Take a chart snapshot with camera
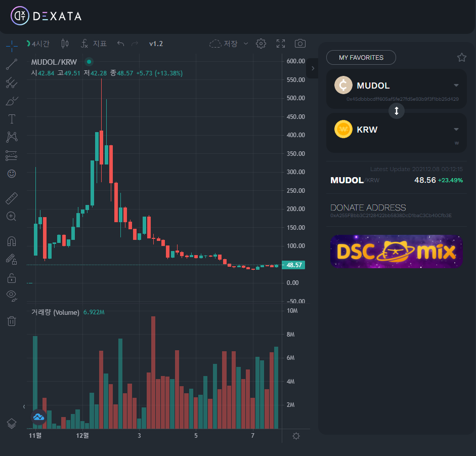Screen dimensions: 476x456 [300, 44]
